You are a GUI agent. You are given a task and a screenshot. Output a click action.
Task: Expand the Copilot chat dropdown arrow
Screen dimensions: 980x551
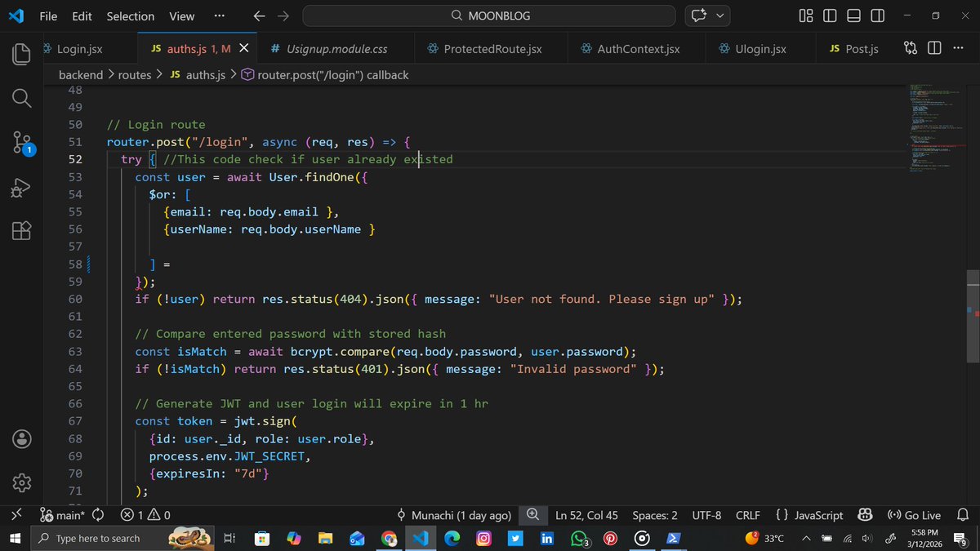click(719, 16)
